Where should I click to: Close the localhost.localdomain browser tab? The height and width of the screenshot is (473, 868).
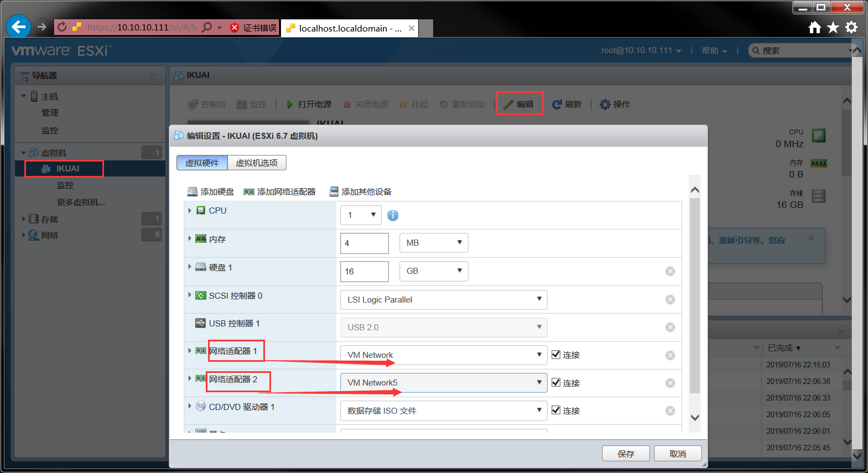coord(411,28)
